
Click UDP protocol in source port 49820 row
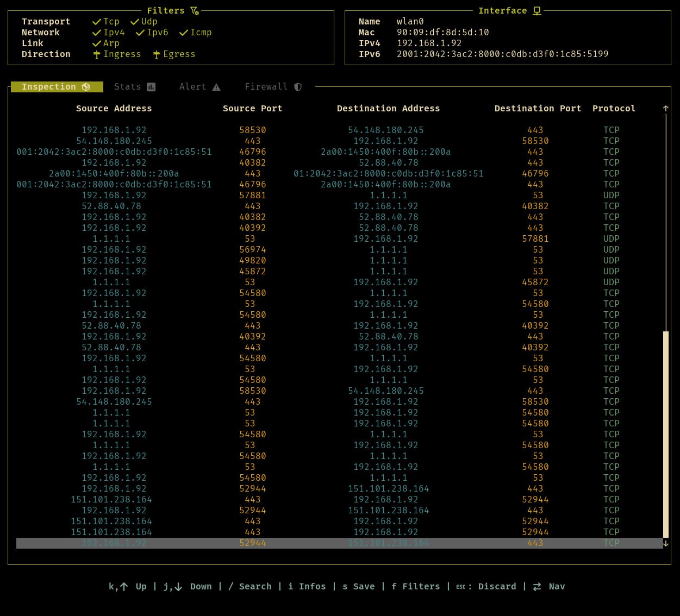[612, 261]
